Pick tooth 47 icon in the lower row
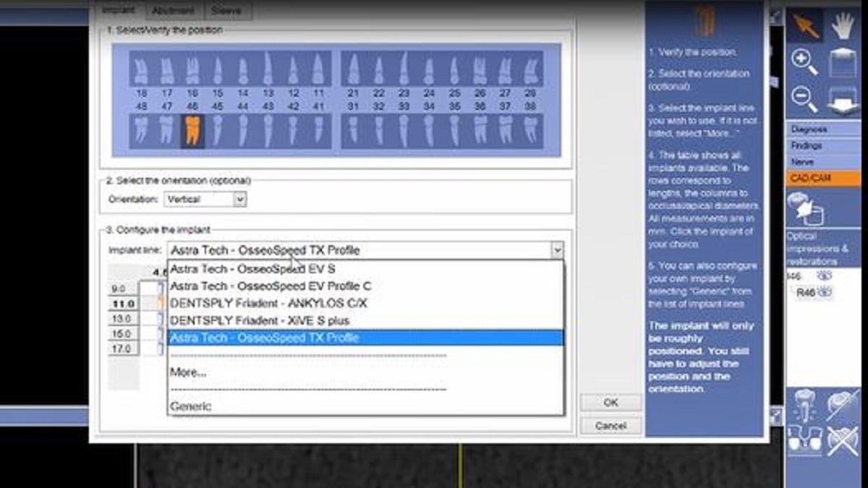The height and width of the screenshot is (488, 868). [x=167, y=129]
